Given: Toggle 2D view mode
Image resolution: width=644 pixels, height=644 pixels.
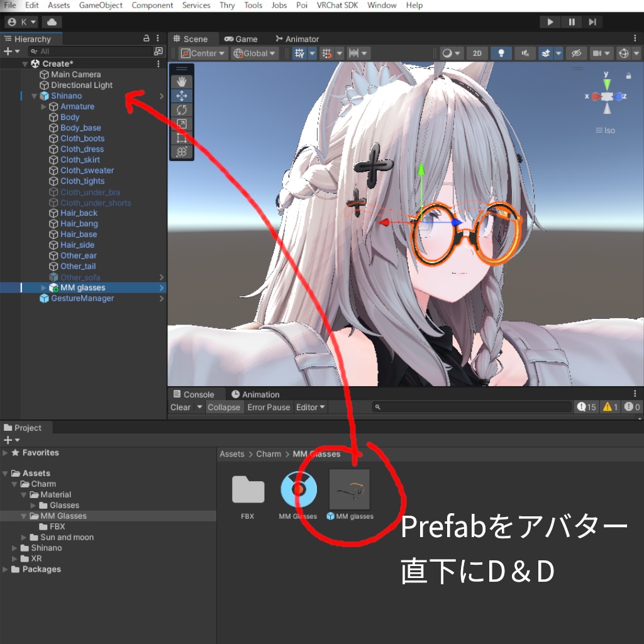Looking at the screenshot, I should (x=477, y=53).
